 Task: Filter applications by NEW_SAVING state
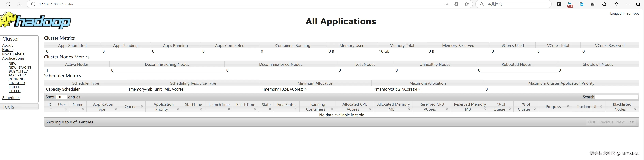click(x=20, y=68)
